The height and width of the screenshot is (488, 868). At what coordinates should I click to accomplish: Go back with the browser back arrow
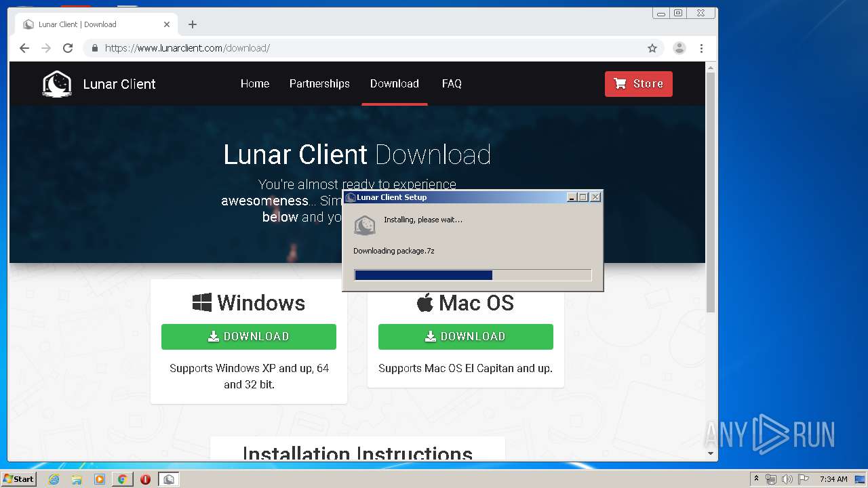tap(24, 48)
